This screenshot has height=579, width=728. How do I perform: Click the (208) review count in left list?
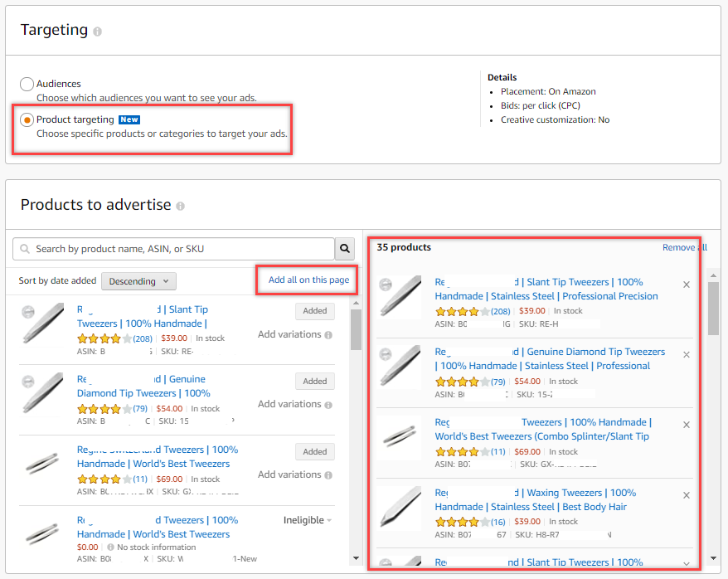(143, 338)
